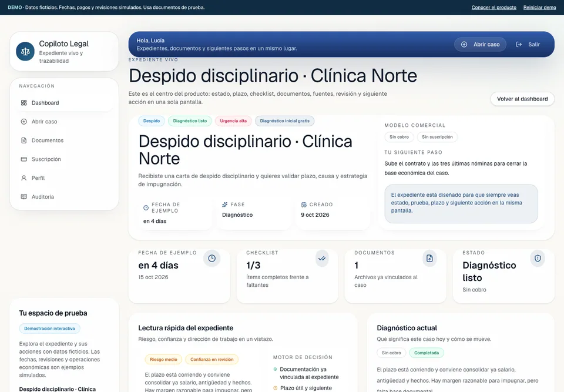This screenshot has height=392, width=564.
Task: Click the file upload icon on the Documentos card
Action: (429, 259)
